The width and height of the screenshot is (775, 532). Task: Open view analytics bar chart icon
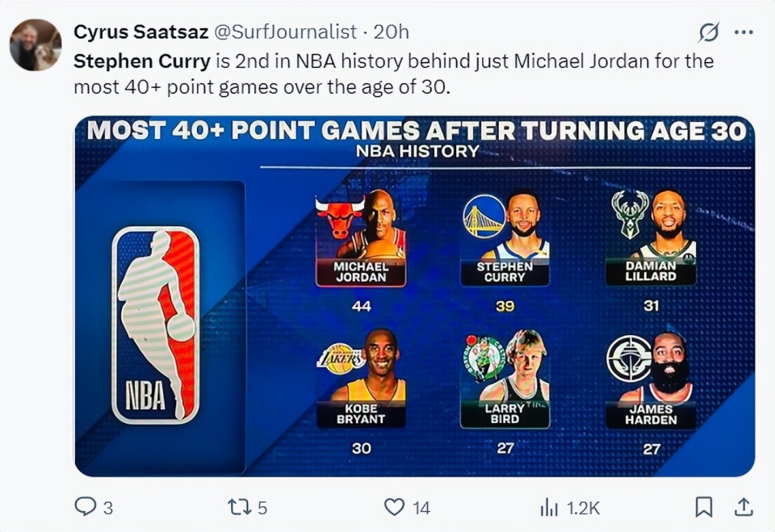pos(549,506)
